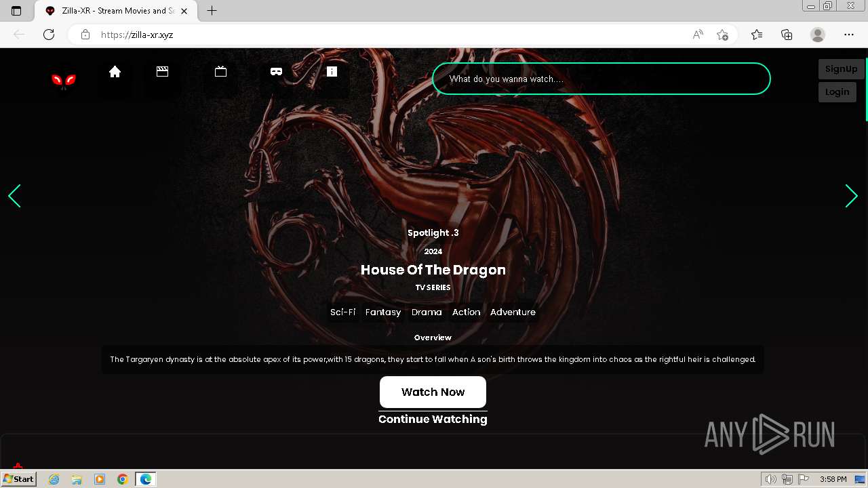Open File Explorer from the taskbar

(77, 479)
